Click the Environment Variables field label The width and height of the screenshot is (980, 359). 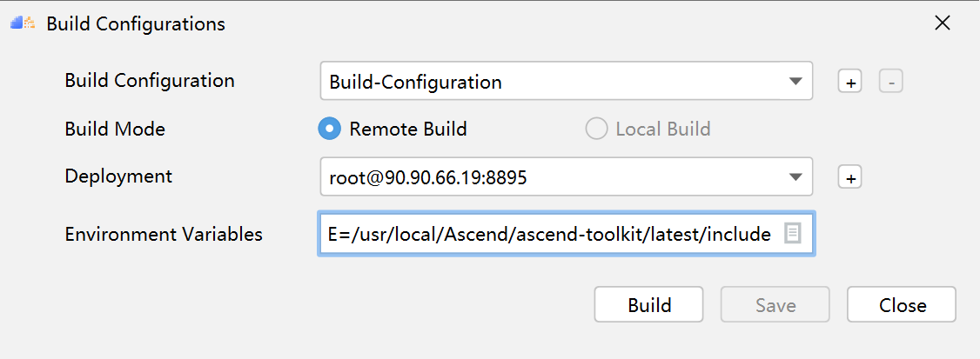point(164,234)
